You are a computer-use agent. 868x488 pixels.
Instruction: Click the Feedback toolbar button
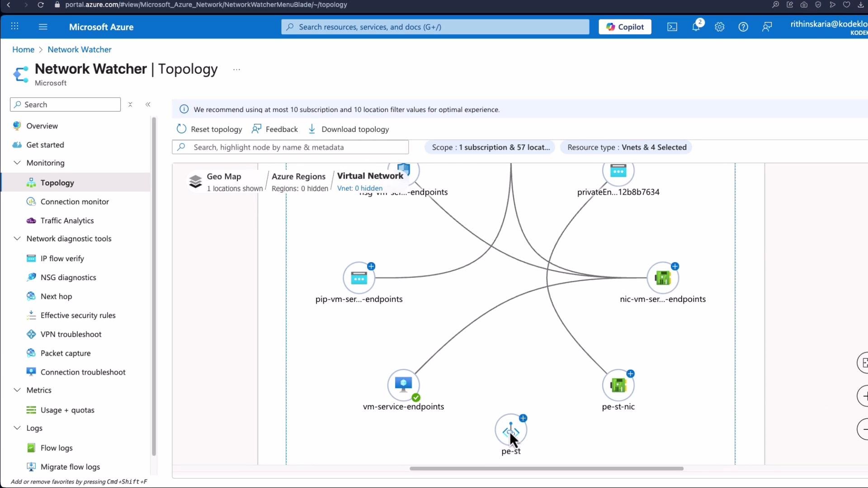[275, 129]
